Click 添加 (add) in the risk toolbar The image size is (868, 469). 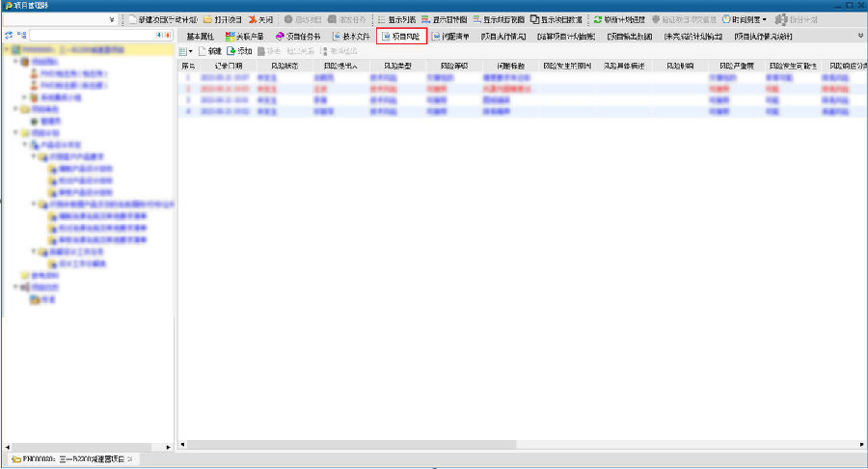pos(239,51)
